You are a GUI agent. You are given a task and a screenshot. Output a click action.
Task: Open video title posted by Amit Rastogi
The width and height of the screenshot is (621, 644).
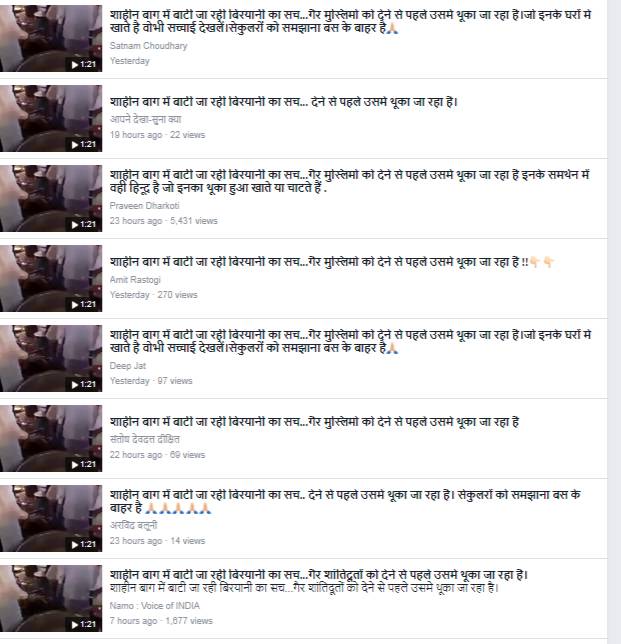[x=332, y=262]
